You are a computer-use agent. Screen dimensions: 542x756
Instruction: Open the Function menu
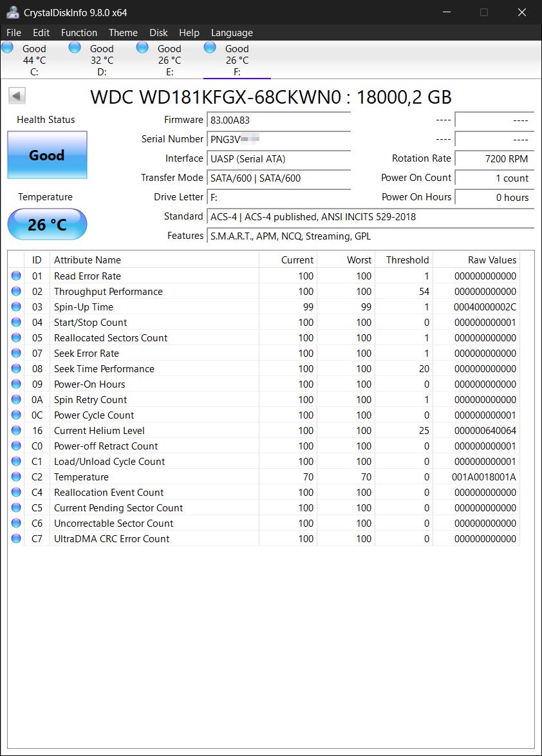79,32
